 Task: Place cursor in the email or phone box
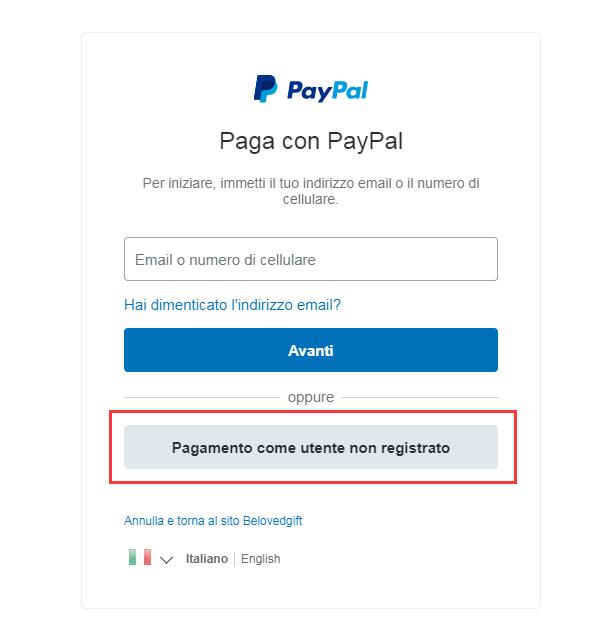[311, 259]
